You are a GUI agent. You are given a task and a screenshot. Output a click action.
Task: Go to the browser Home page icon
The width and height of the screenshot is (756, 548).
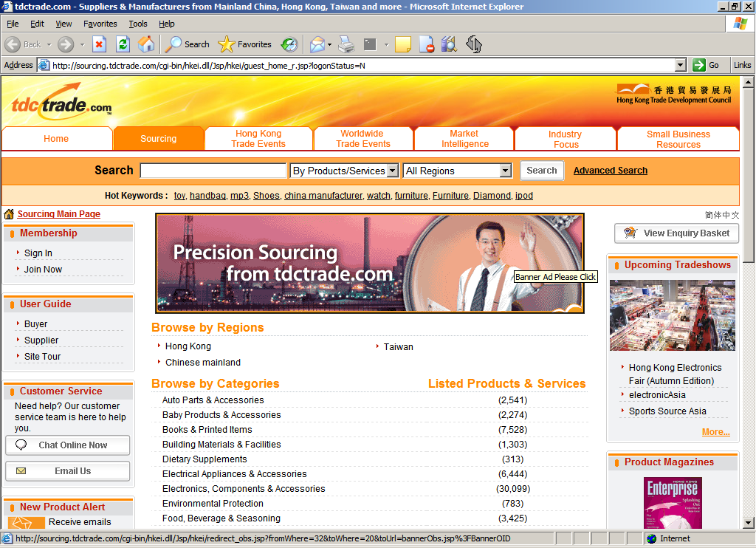(146, 44)
